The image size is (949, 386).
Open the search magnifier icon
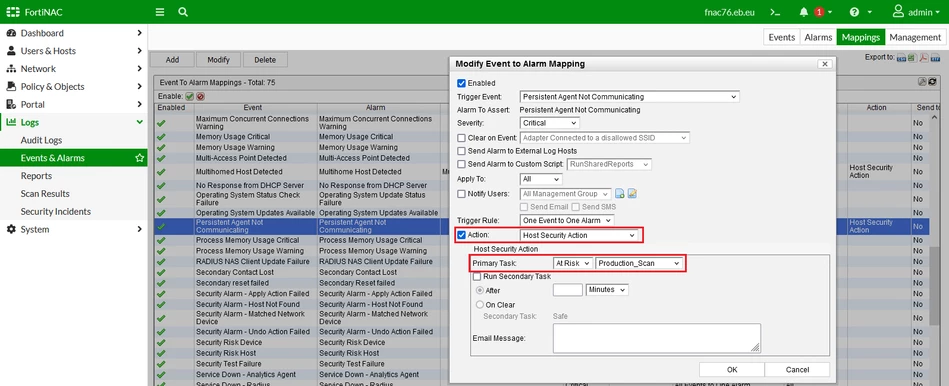click(183, 12)
